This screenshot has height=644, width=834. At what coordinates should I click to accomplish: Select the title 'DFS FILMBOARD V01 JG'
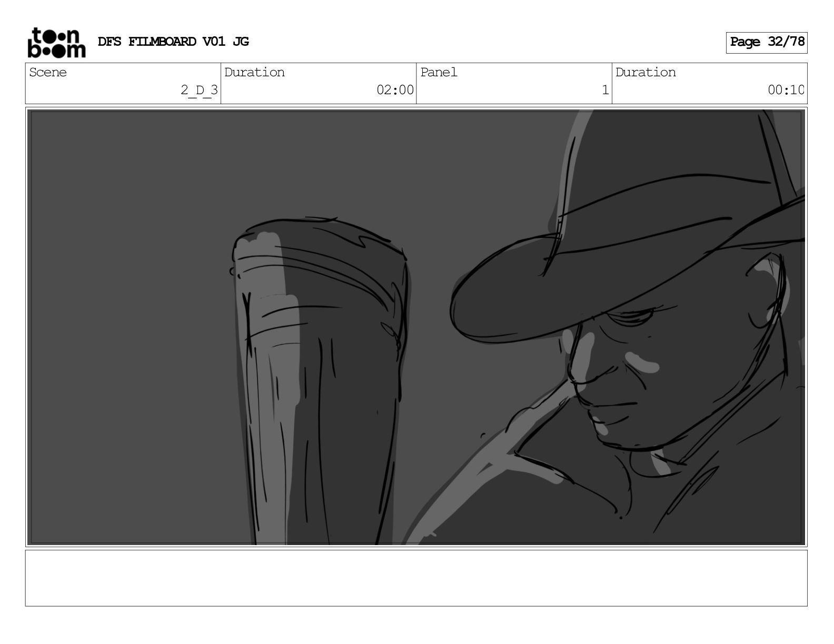pyautogui.click(x=173, y=42)
